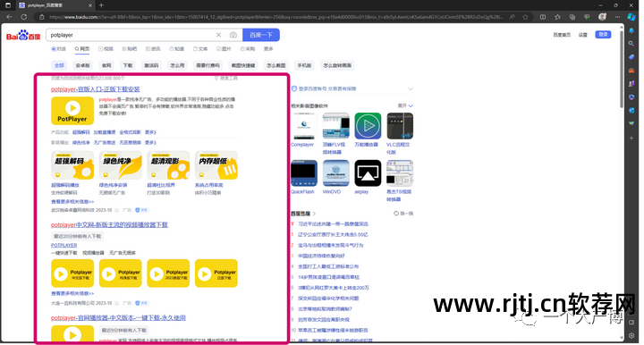Open potplayer-官网播放器 result link
Viewport: 644px width, 345px height.
118,318
